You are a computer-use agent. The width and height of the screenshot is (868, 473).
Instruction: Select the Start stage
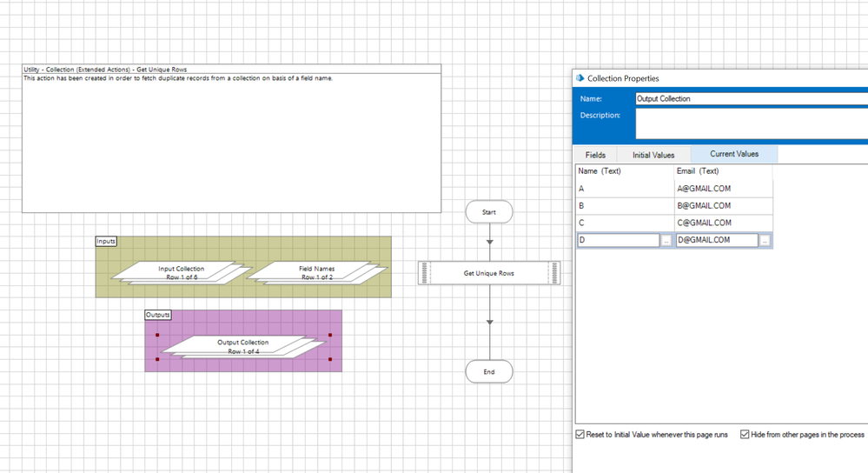[x=489, y=212]
